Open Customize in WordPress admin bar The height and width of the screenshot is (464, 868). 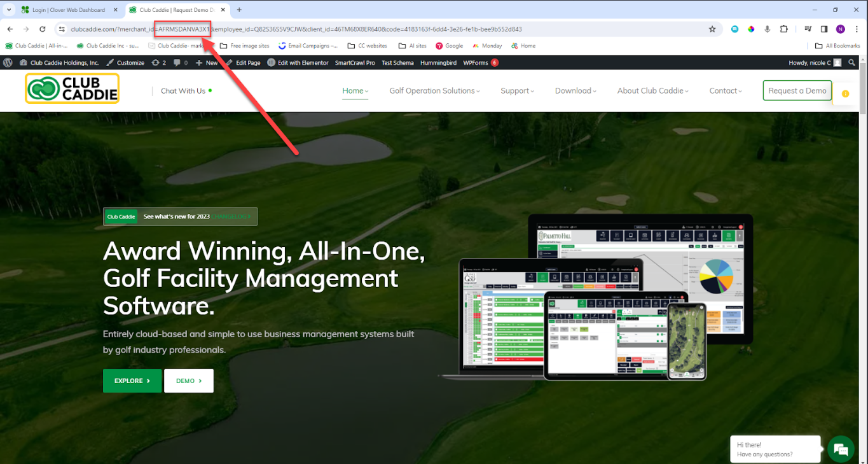point(125,63)
